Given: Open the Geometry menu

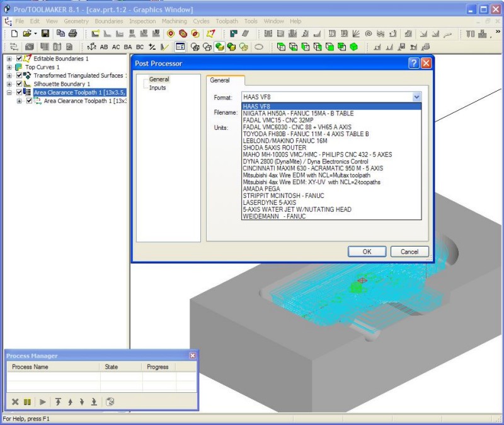Looking at the screenshot, I should click(x=76, y=21).
